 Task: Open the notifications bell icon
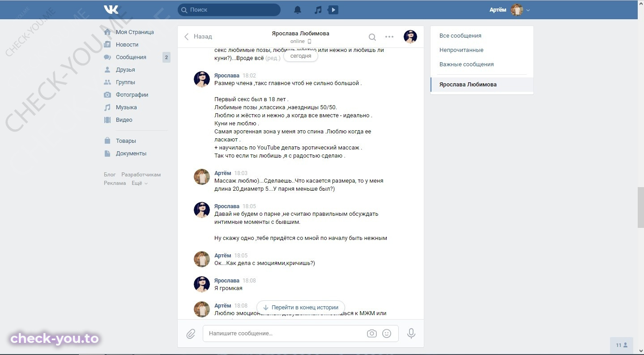298,10
